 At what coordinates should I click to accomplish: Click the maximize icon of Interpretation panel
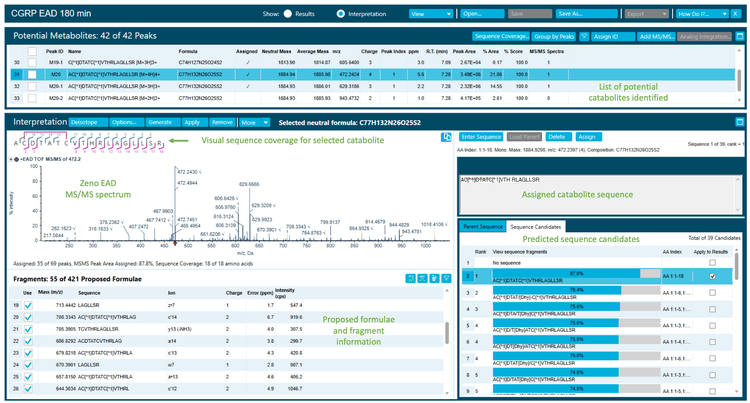pyautogui.click(x=738, y=121)
